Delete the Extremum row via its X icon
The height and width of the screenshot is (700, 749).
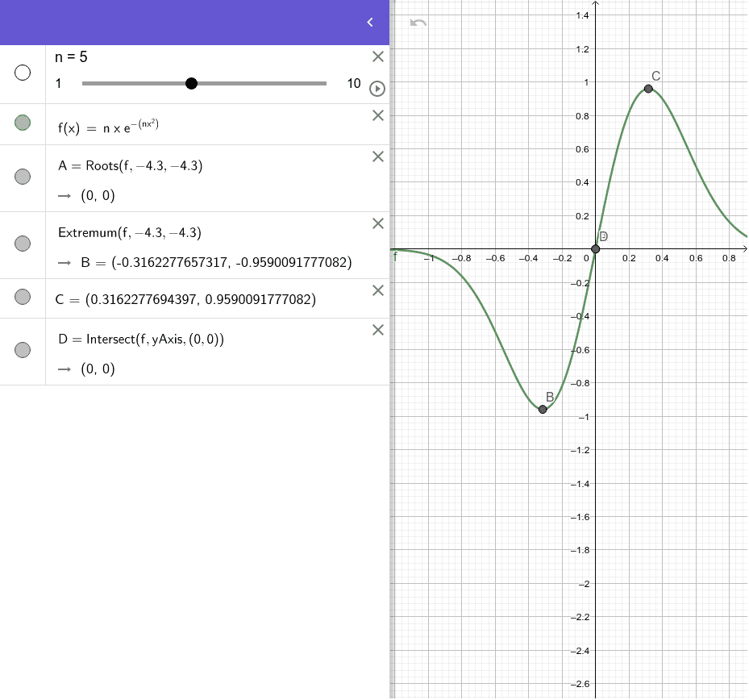[x=377, y=223]
